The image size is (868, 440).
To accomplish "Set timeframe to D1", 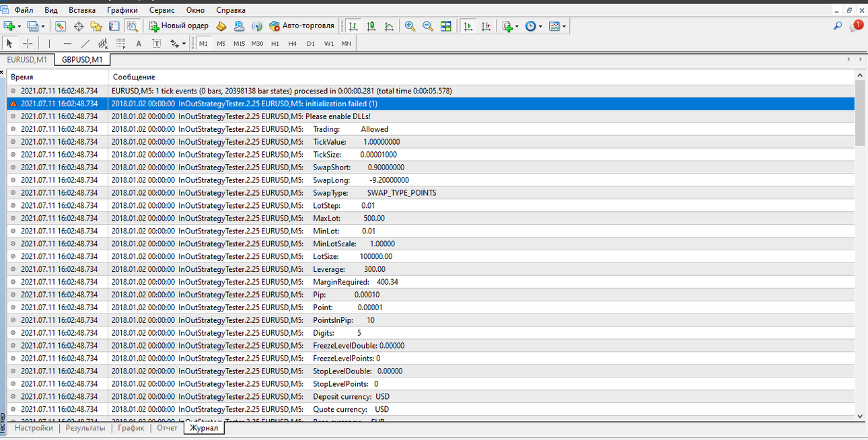I will [311, 43].
